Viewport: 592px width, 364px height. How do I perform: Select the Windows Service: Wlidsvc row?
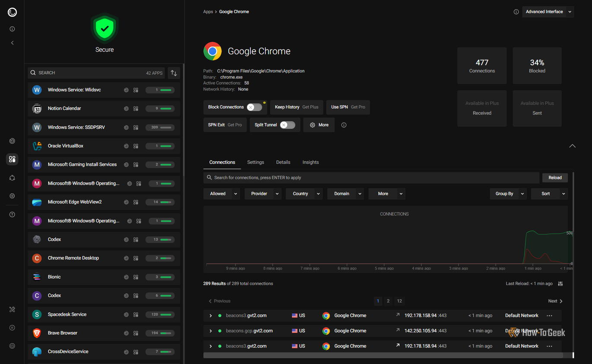click(x=104, y=90)
